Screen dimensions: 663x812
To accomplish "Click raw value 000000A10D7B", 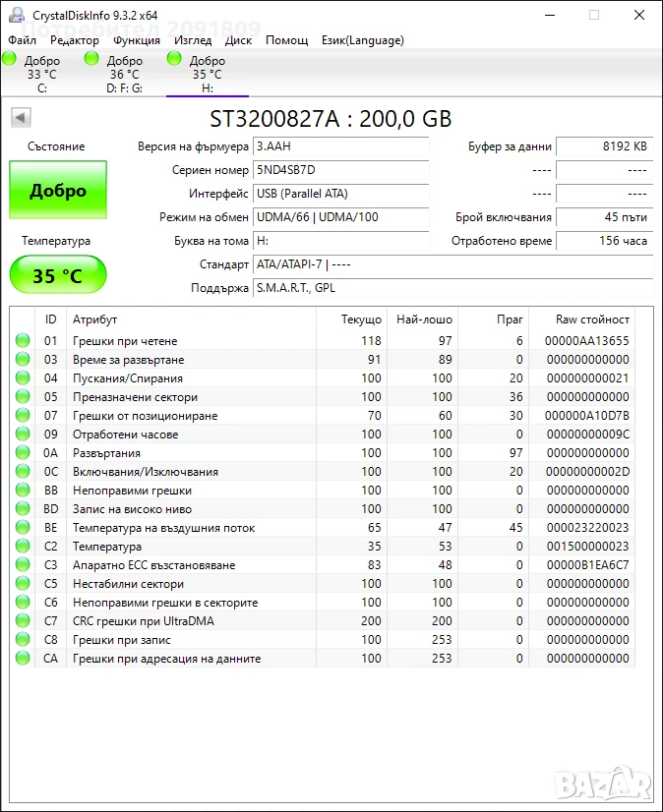I will (x=587, y=415).
